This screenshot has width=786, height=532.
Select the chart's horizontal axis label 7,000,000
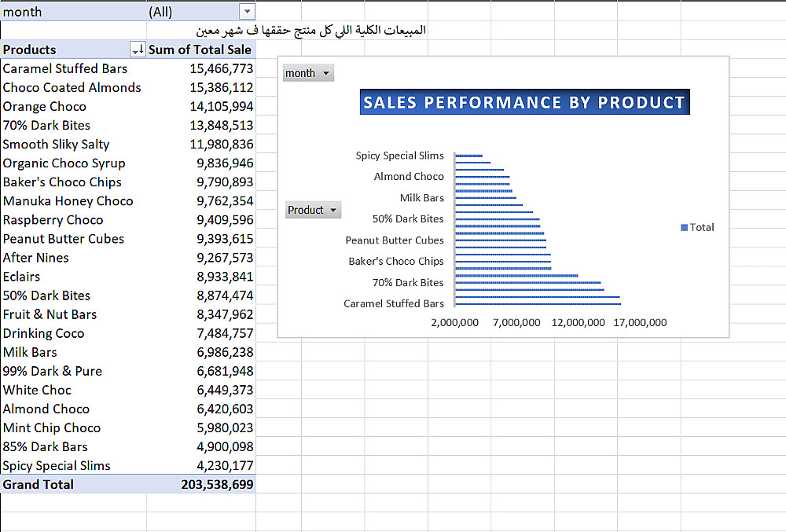(516, 323)
